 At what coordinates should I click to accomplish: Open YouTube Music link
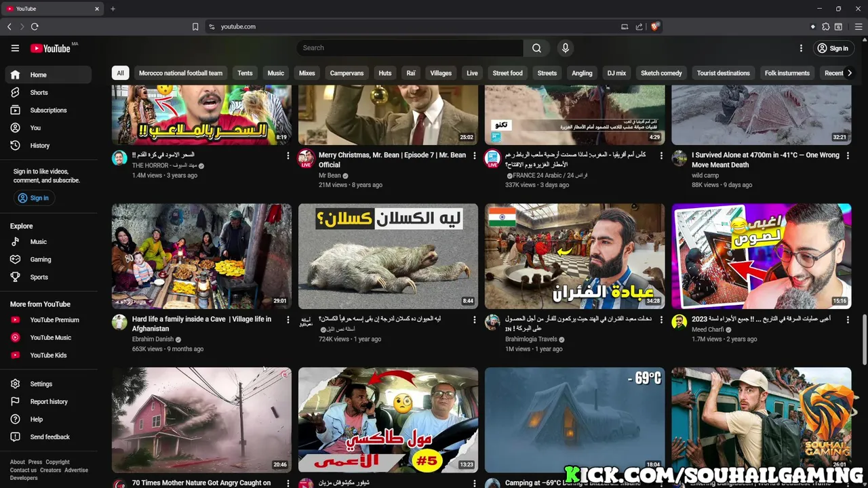(x=48, y=338)
